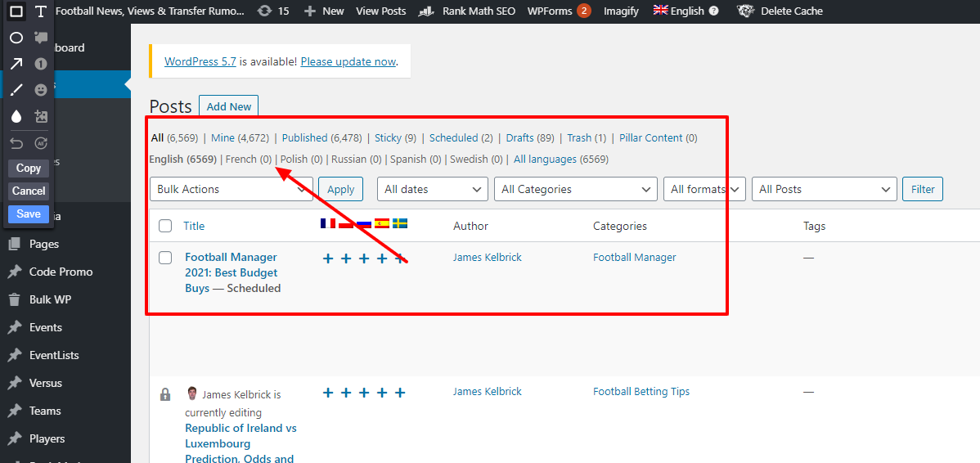Open the All Categories dropdown
Image resolution: width=980 pixels, height=463 pixels.
click(x=575, y=189)
